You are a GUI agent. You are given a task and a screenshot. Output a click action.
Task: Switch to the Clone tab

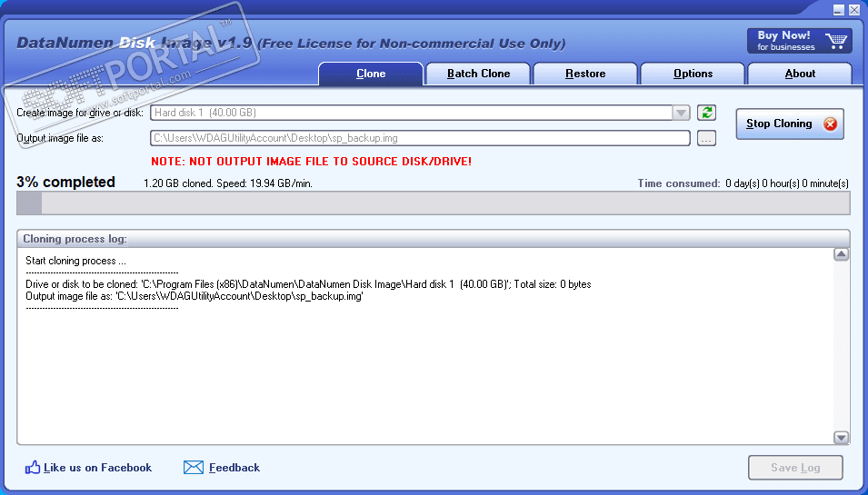click(x=371, y=74)
